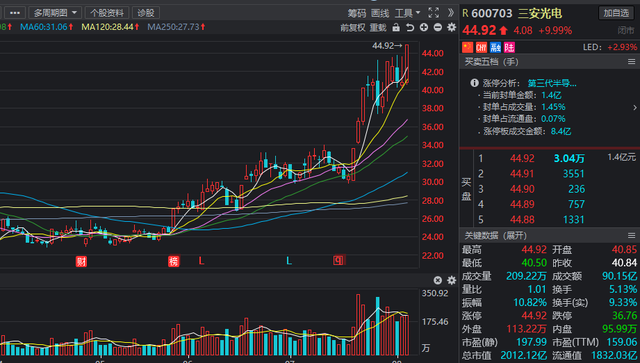
Task: Click the 筹码 toolbar item
Action: (357, 13)
